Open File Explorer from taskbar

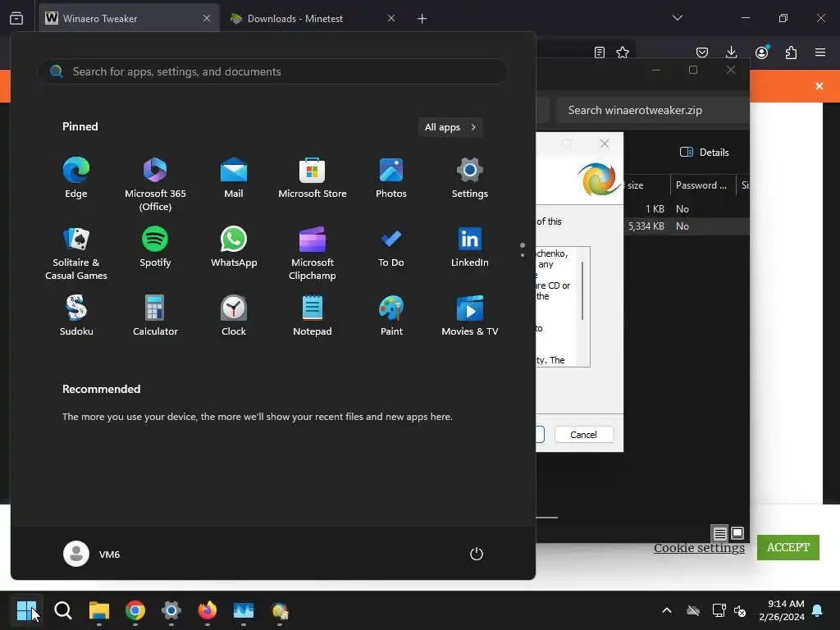(x=99, y=610)
